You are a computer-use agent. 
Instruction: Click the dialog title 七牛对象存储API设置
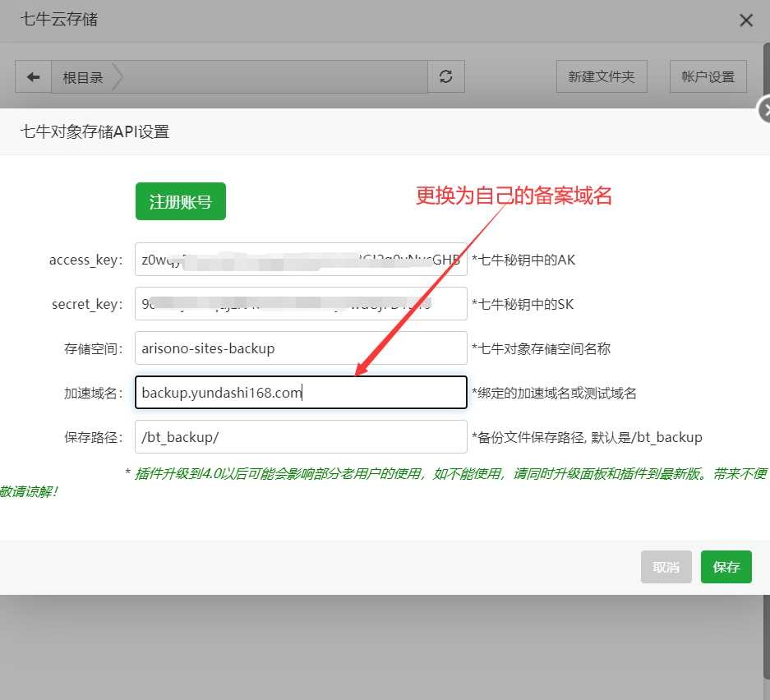(95, 131)
